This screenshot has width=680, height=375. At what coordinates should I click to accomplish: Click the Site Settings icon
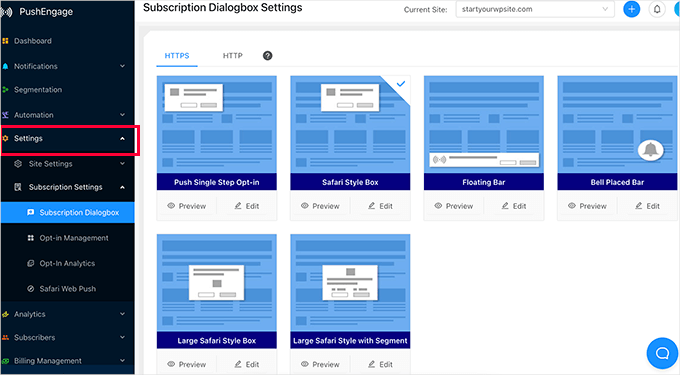tap(18, 164)
